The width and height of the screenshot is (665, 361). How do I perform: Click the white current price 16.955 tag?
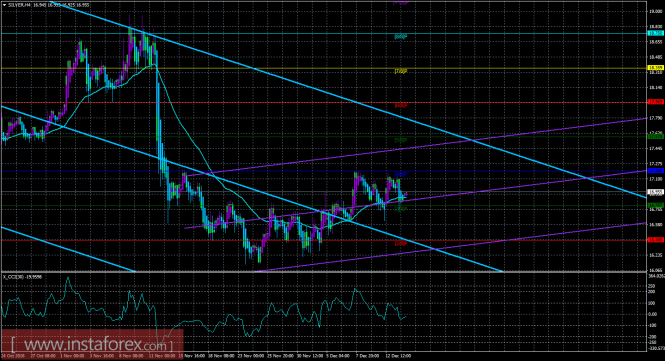point(656,192)
